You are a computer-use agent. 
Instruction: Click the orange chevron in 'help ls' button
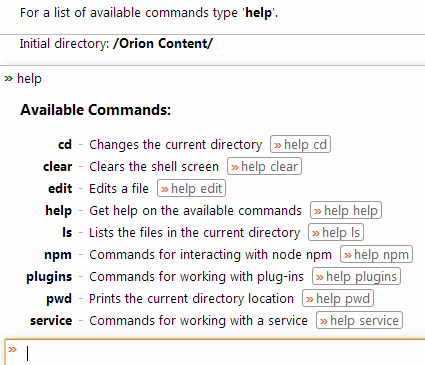(x=316, y=233)
